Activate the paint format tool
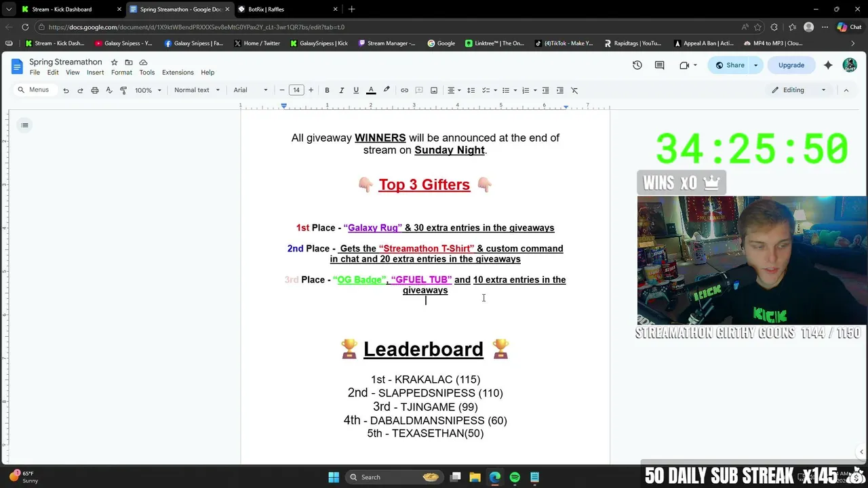Screen dimensions: 868x488 pos(123,90)
